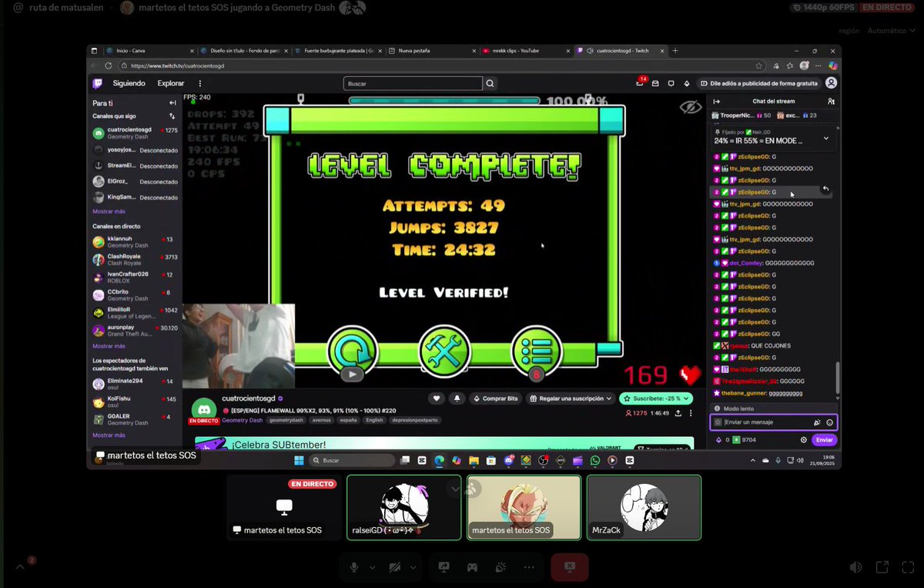The height and width of the screenshot is (588, 924).
Task: Open File Explorer from the taskbar
Action: (474, 460)
